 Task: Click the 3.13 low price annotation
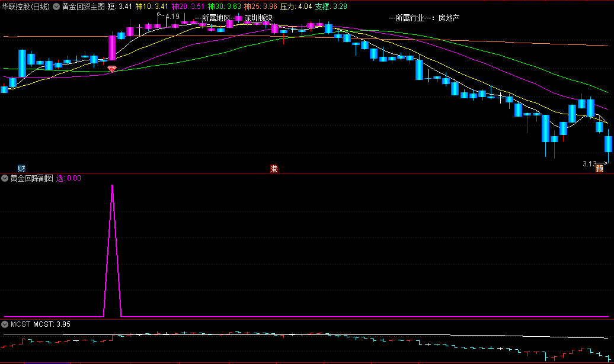589,163
